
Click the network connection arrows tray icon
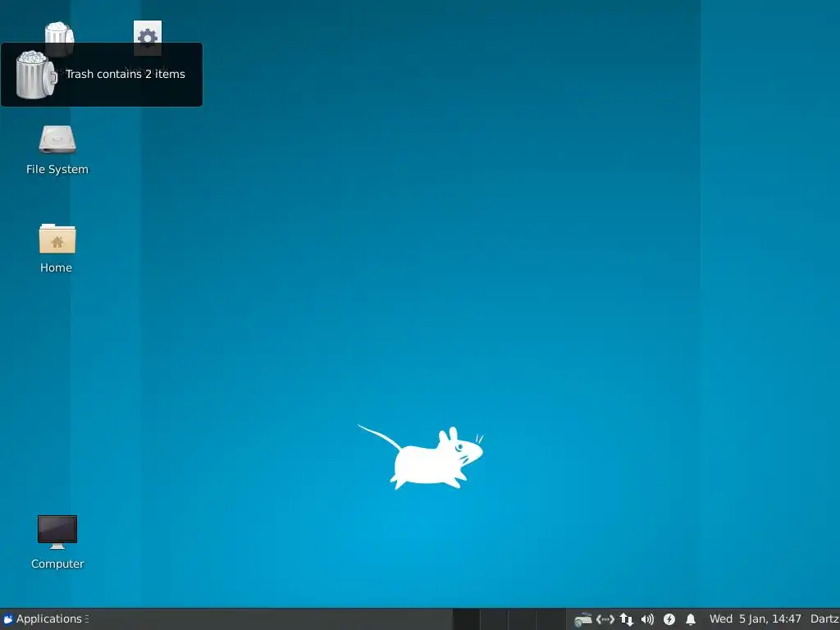tap(605, 619)
